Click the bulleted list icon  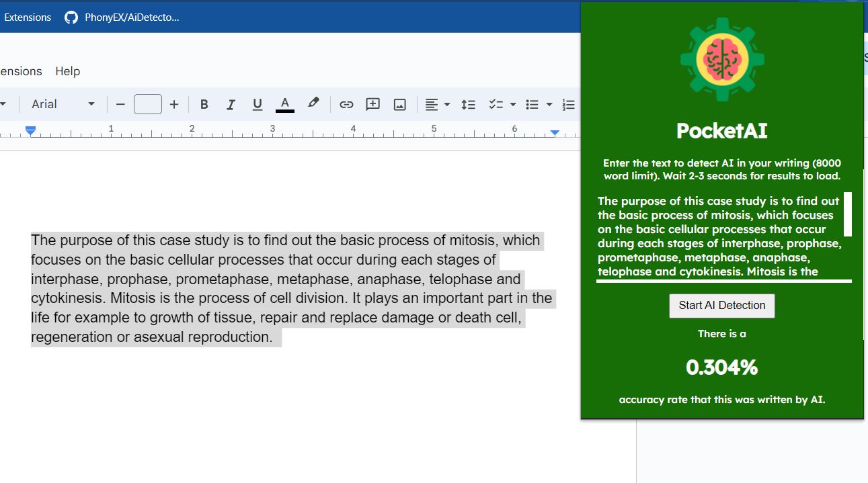pyautogui.click(x=532, y=104)
